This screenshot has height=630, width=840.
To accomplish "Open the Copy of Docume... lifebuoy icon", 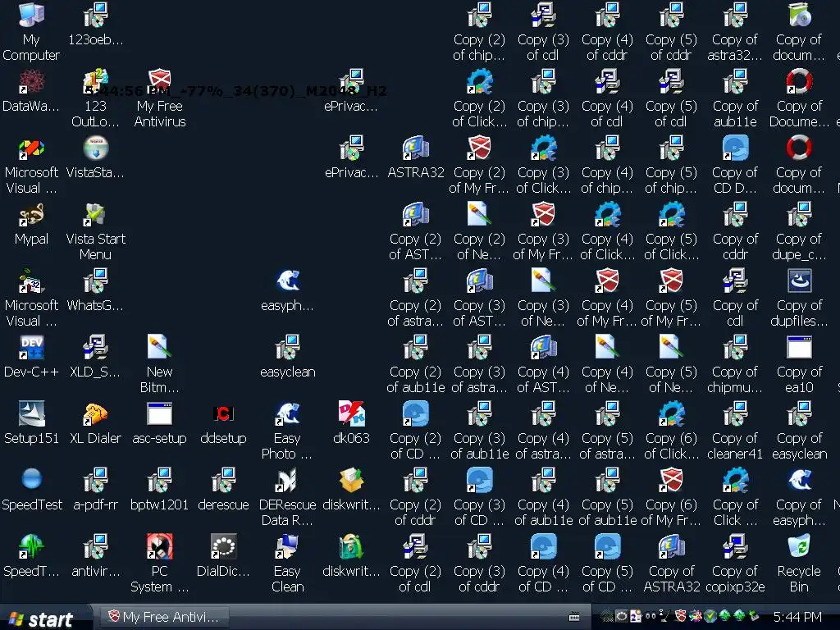I will pos(799,81).
